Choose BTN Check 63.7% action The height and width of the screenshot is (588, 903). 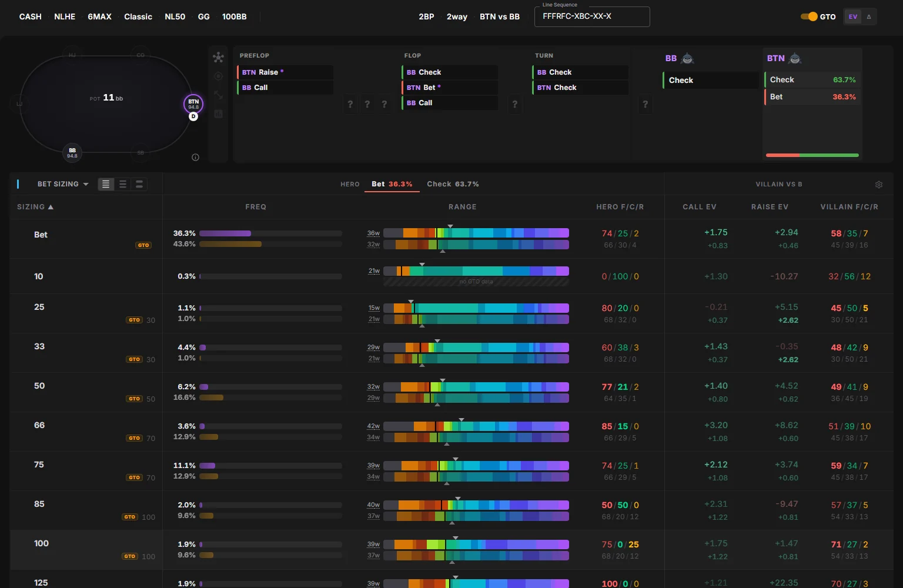pos(812,79)
